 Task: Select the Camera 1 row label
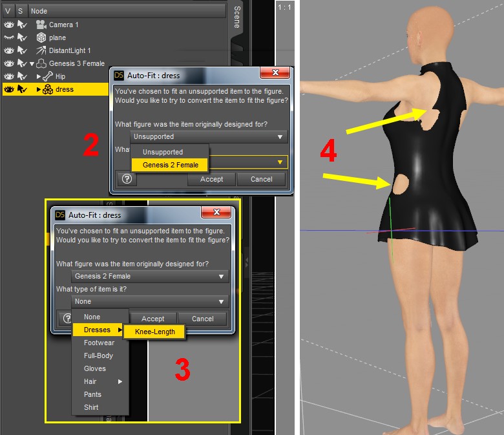click(x=63, y=25)
